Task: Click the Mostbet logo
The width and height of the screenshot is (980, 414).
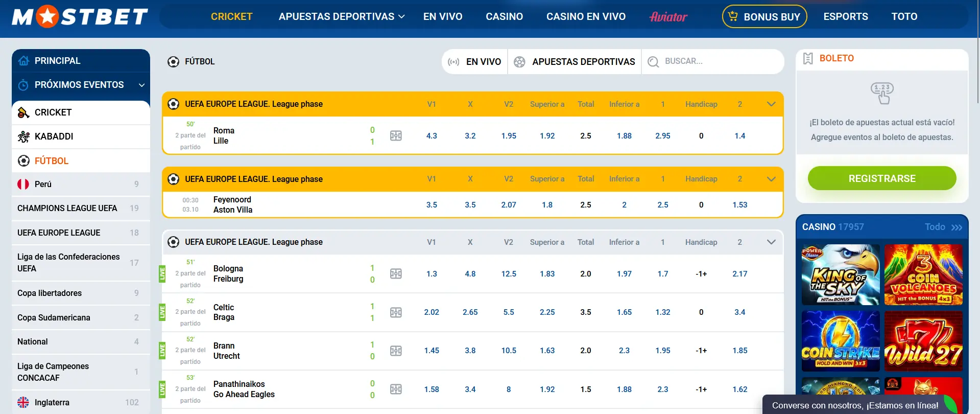Action: 80,16
